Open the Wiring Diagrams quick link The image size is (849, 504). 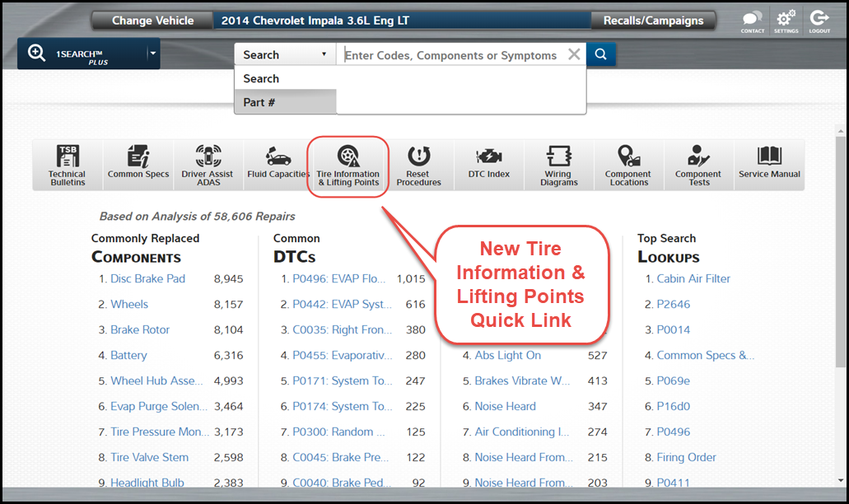pos(558,165)
